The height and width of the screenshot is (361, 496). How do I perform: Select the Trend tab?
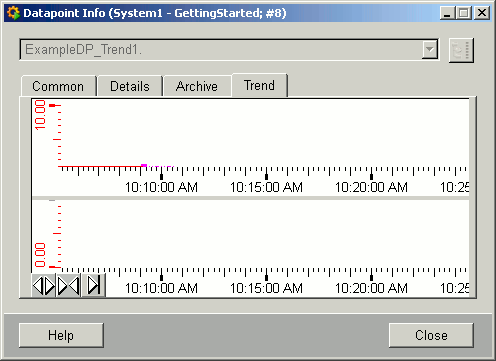(x=259, y=85)
